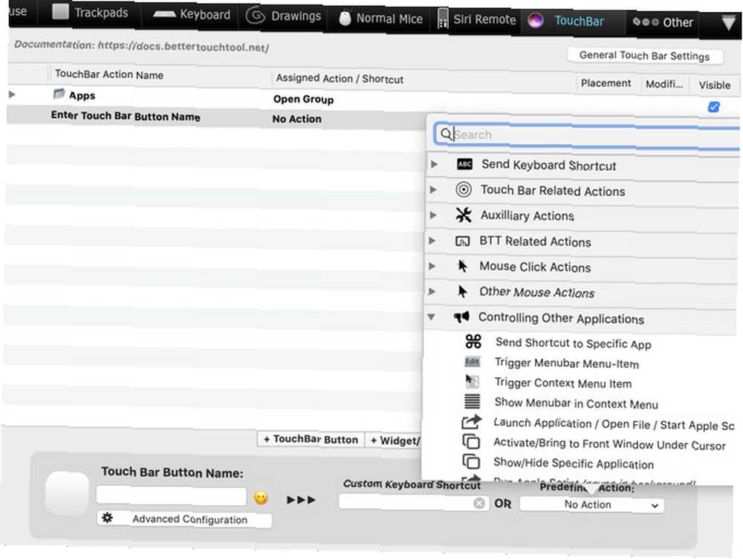Viewport: 743px width, 560px height.
Task: Click the Apps folder icon
Action: pos(59,94)
